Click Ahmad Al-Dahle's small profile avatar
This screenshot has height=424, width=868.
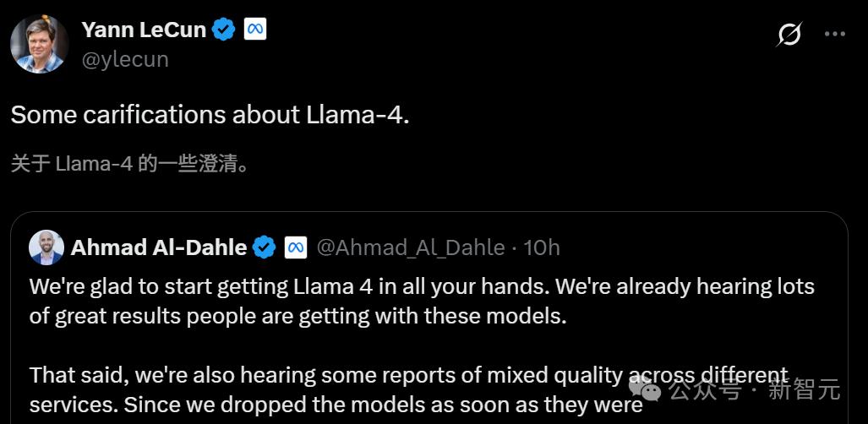(x=46, y=247)
